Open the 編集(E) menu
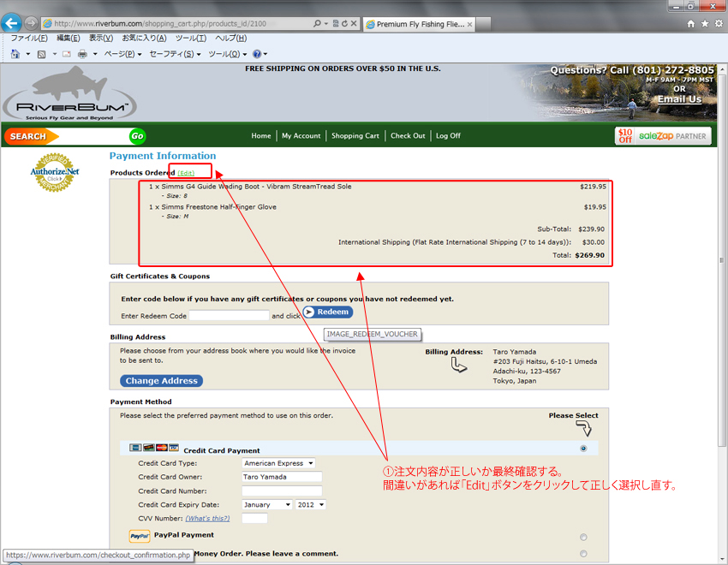Viewport: 728px width, 565px height. point(69,38)
